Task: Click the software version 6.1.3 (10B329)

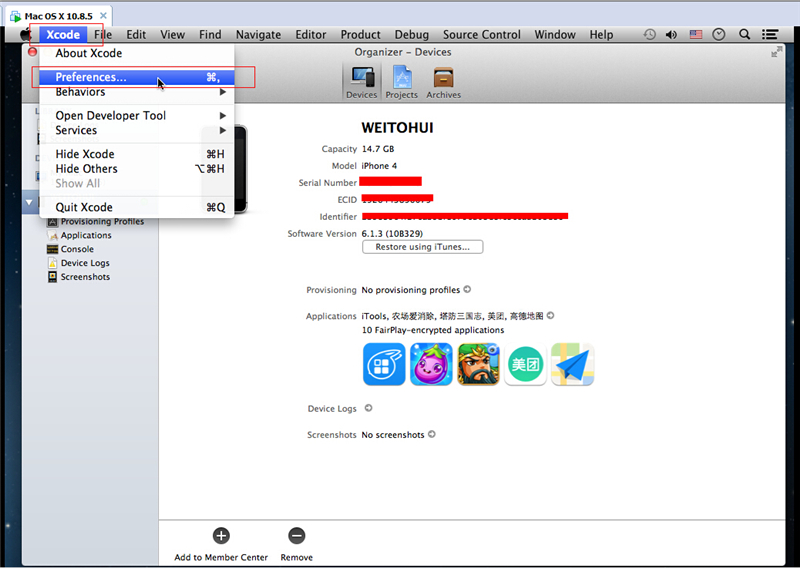Action: 392,233
